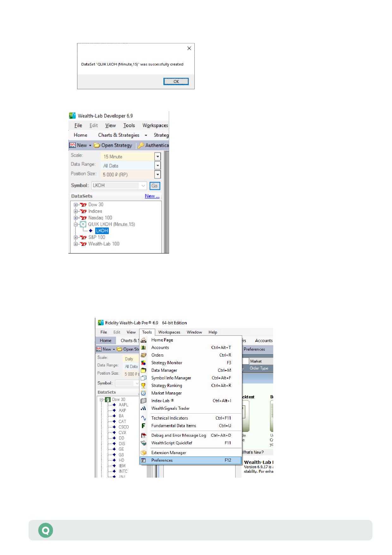Click the New ... DataSets link
The height and width of the screenshot is (555, 392).
click(x=152, y=196)
